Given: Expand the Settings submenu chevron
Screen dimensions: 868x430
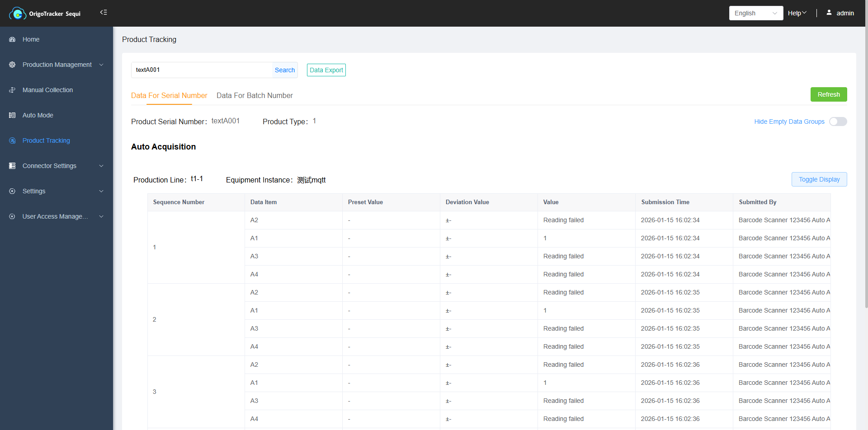Looking at the screenshot, I should tap(101, 192).
